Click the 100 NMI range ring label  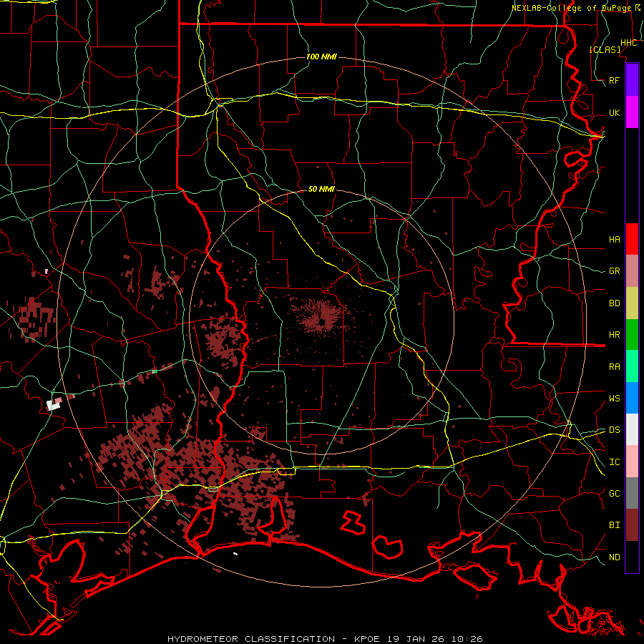click(x=321, y=57)
